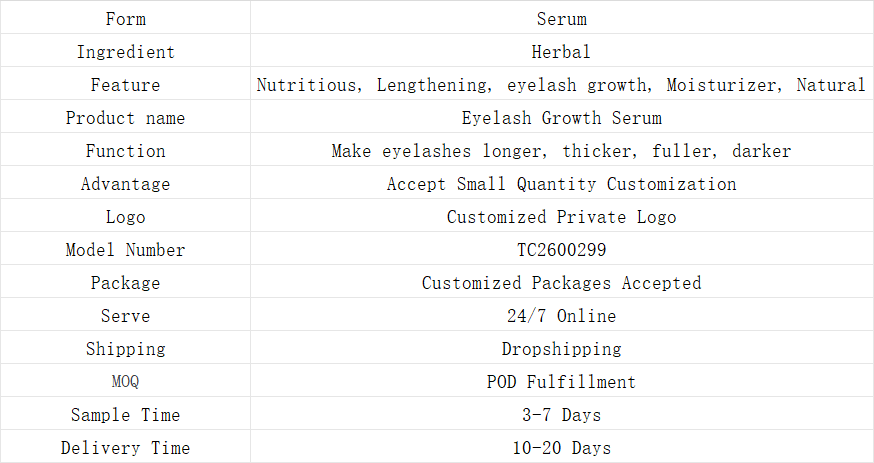
Task: Select 'Make eyelashes longer' description cell
Action: click(x=561, y=151)
